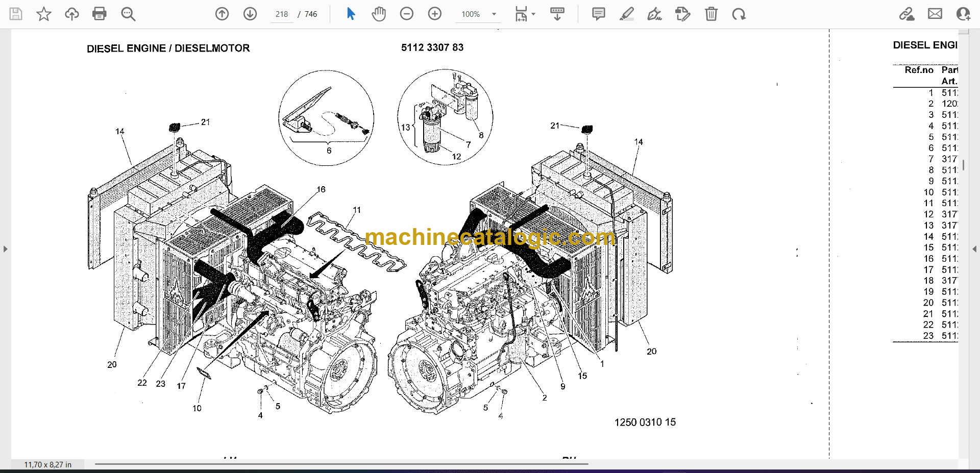The width and height of the screenshot is (980, 473).
Task: Click the trash delete icon
Action: point(711,14)
